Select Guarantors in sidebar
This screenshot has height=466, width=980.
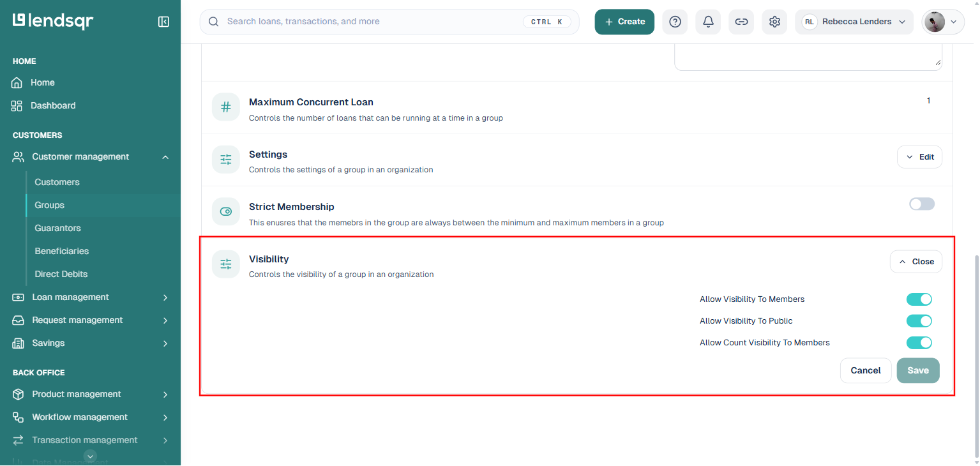[57, 228]
